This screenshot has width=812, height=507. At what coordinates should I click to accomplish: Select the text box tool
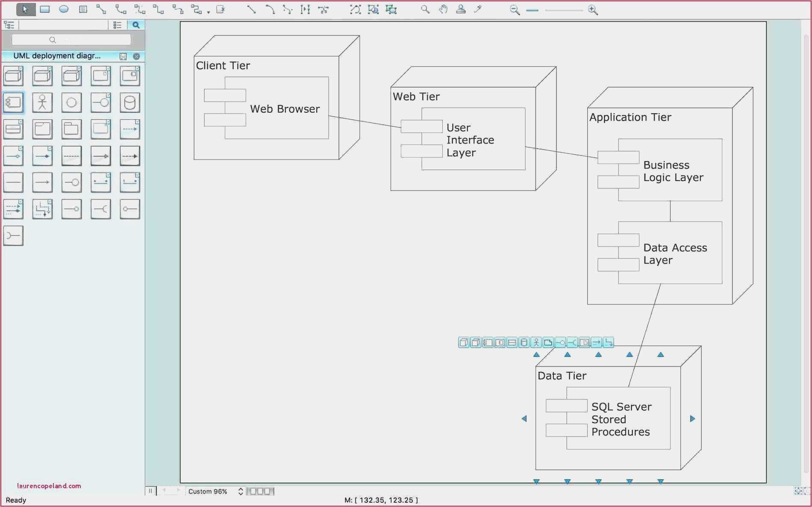[83, 9]
